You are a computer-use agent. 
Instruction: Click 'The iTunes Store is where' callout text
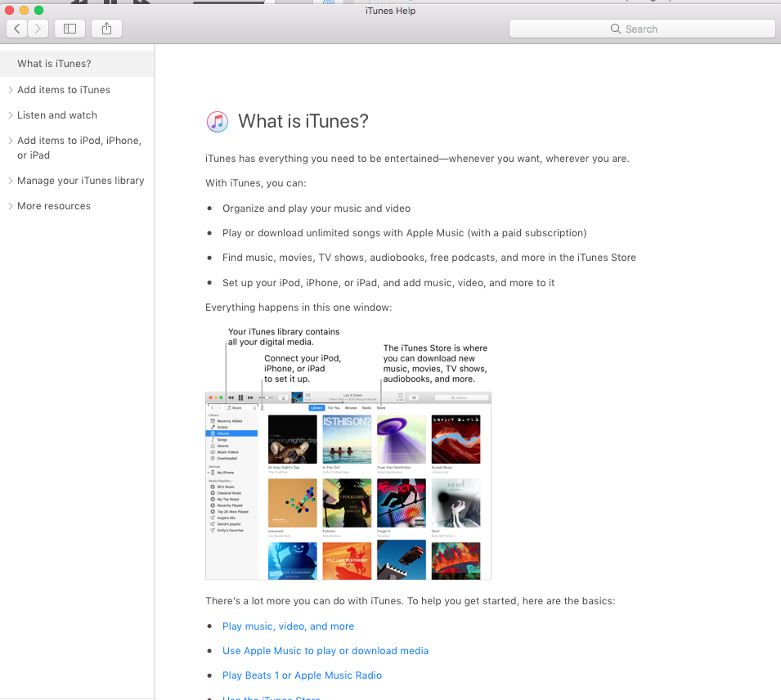pyautogui.click(x=435, y=364)
